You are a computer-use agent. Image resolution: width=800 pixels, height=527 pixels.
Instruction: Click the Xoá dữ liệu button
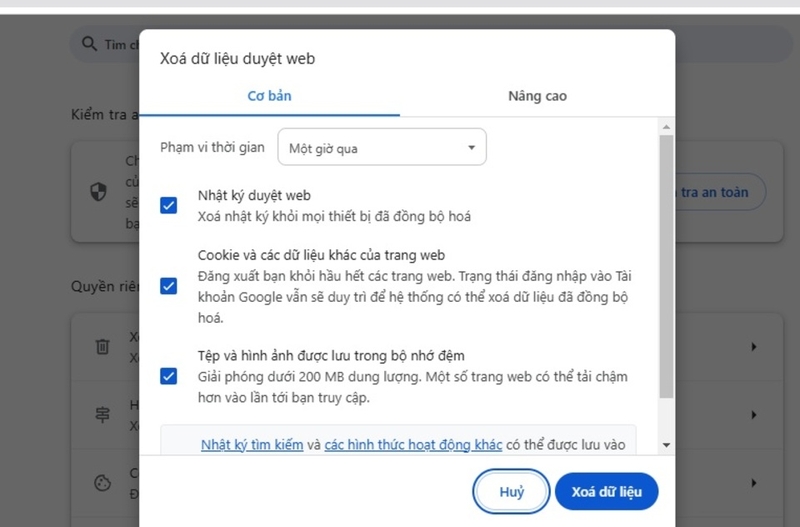[x=607, y=492]
